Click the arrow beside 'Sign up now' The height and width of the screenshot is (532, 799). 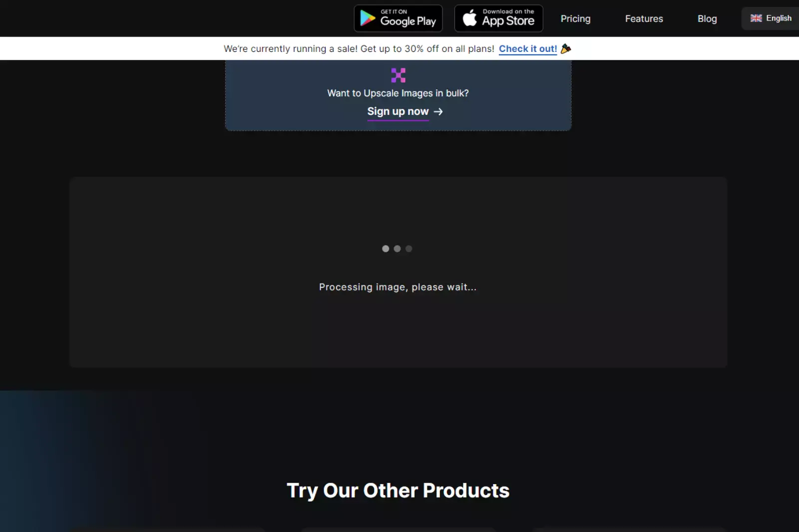[438, 111]
